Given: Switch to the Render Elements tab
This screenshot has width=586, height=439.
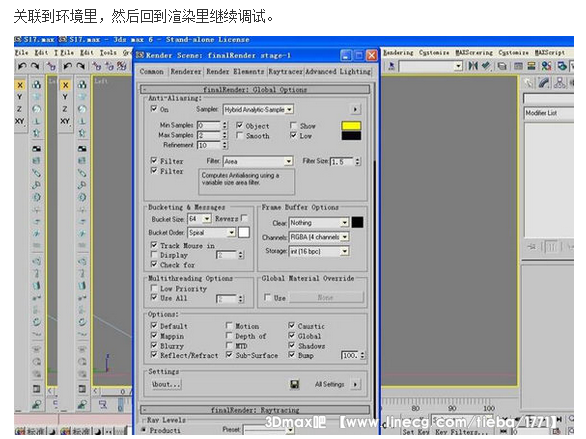Looking at the screenshot, I should (235, 71).
